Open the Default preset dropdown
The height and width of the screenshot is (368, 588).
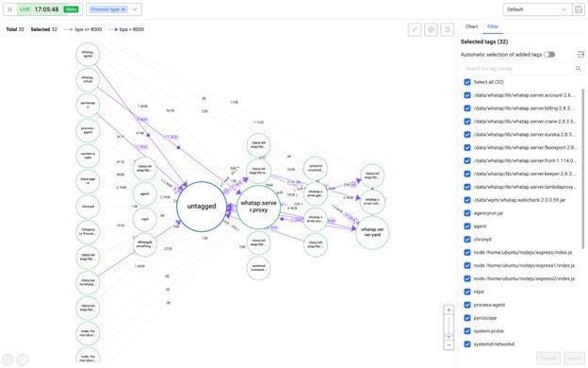[x=537, y=9]
